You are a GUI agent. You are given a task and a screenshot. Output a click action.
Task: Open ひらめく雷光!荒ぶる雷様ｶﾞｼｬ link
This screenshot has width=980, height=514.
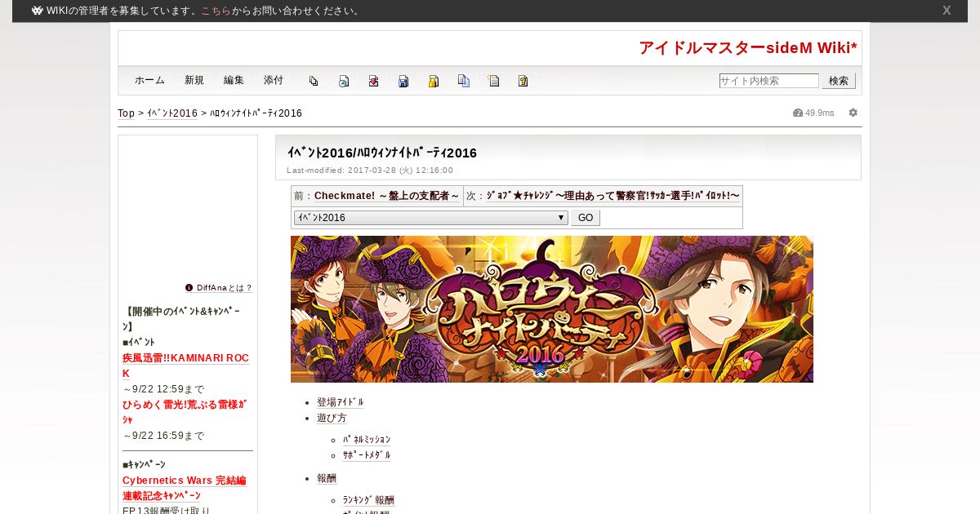click(x=185, y=412)
